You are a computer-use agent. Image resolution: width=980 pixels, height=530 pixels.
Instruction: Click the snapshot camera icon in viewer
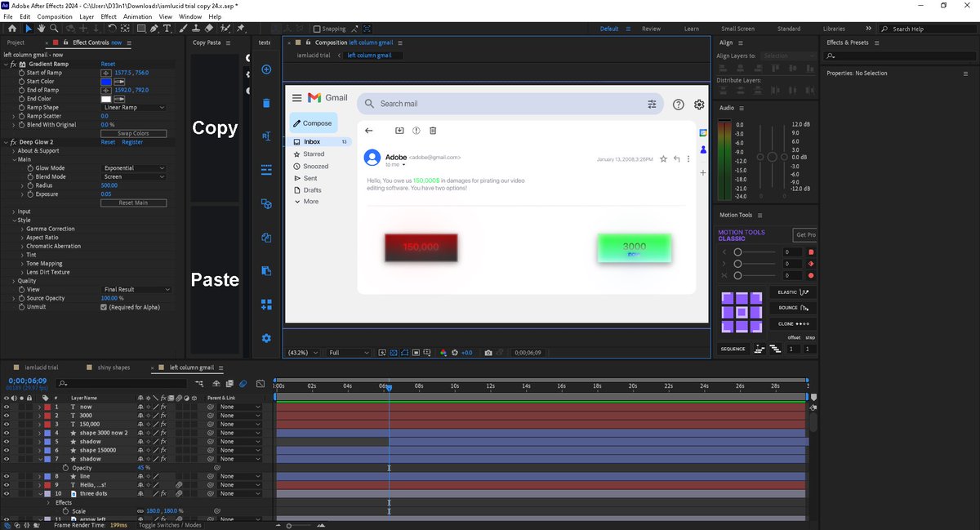488,353
